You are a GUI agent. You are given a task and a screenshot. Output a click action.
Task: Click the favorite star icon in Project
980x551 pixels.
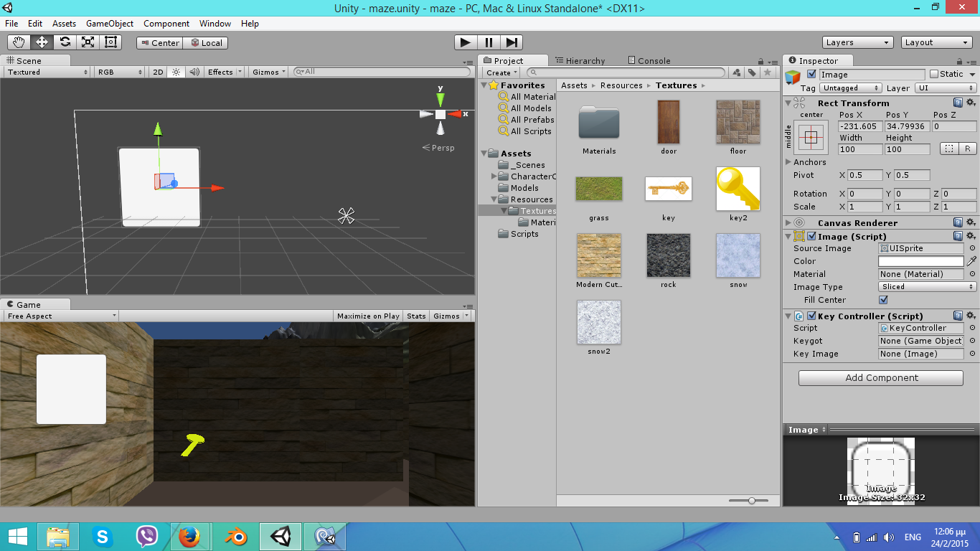768,72
